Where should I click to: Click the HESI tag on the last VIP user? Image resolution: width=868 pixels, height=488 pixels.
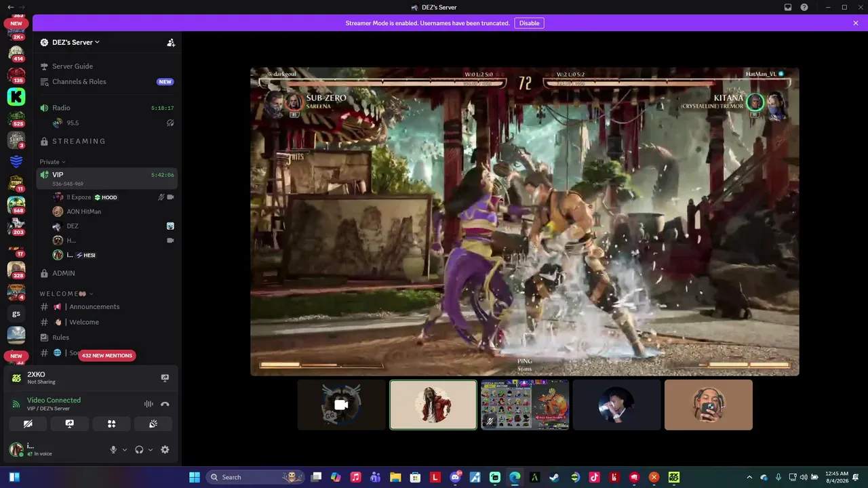[x=86, y=256]
